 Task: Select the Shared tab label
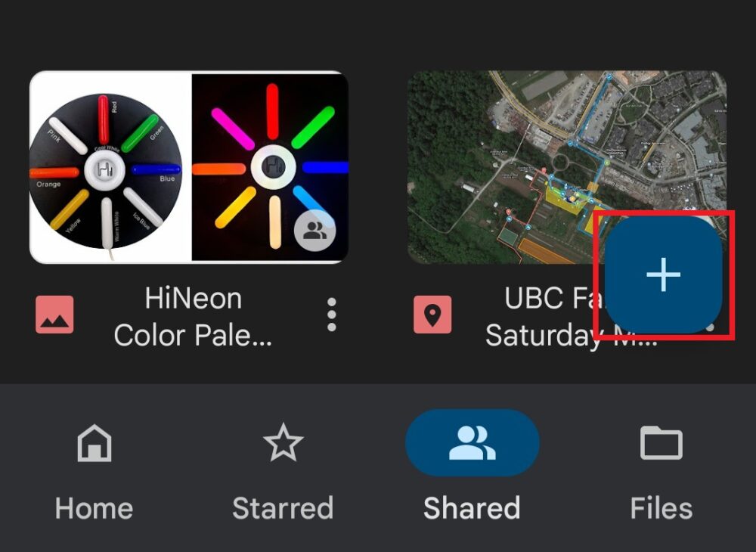pyautogui.click(x=472, y=508)
